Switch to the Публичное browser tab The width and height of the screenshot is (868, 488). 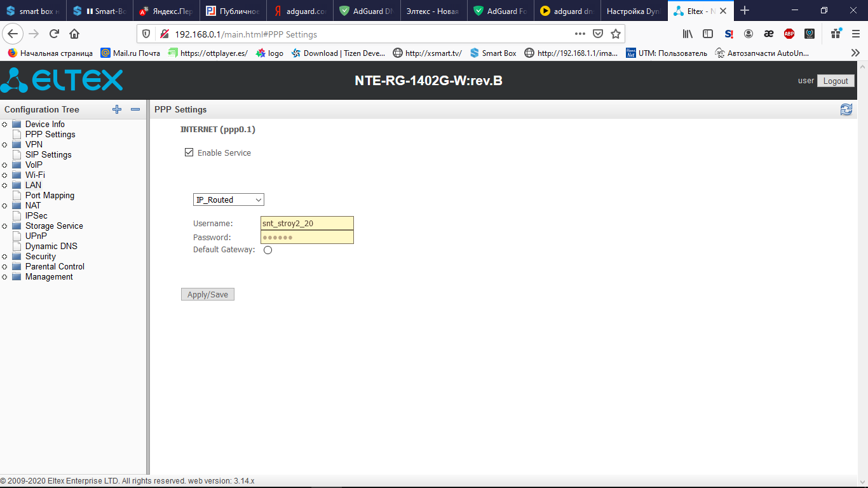coord(233,11)
